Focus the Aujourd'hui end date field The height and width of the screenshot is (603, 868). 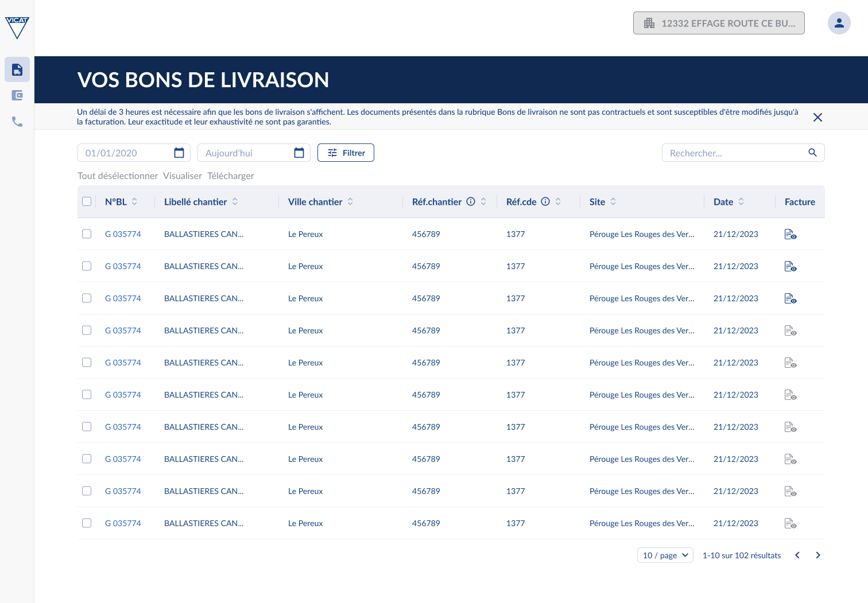[x=254, y=153]
